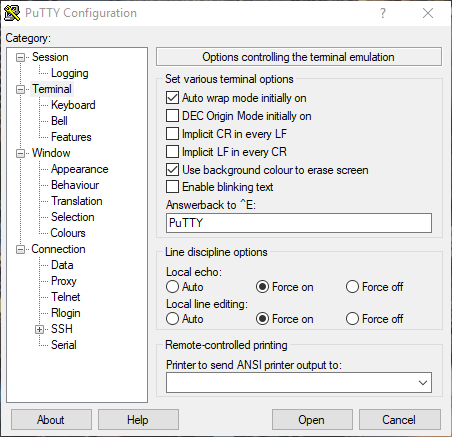Select the Connection category
This screenshot has height=437, width=452.
pos(58,249)
